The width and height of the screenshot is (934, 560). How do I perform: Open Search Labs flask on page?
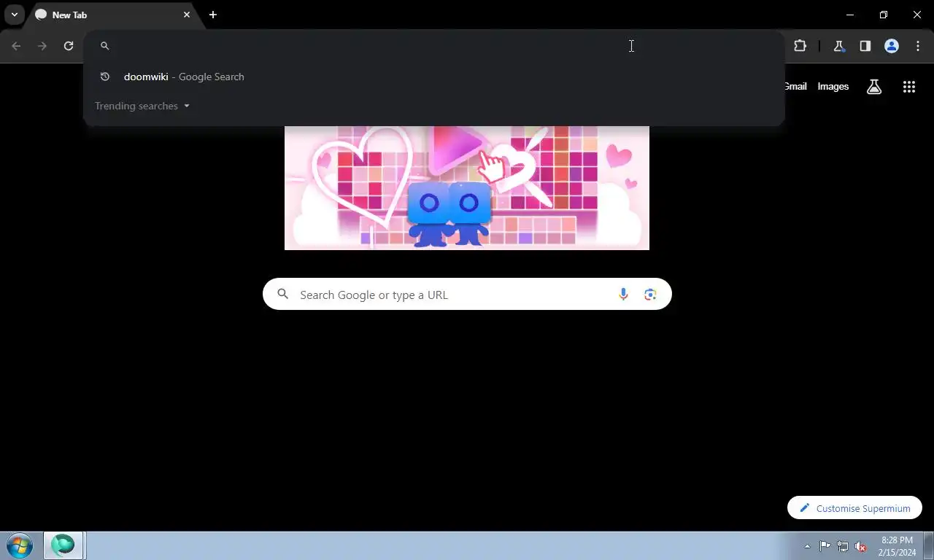[x=874, y=87]
